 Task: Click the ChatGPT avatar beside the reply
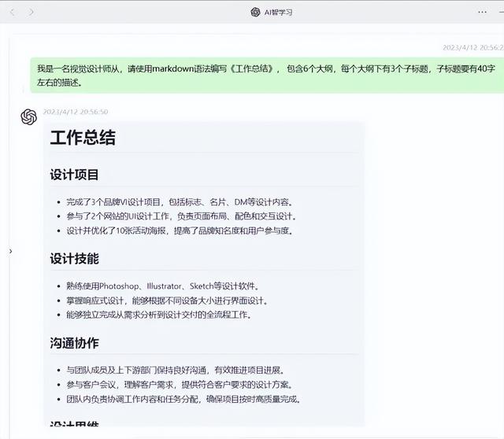coord(28,117)
